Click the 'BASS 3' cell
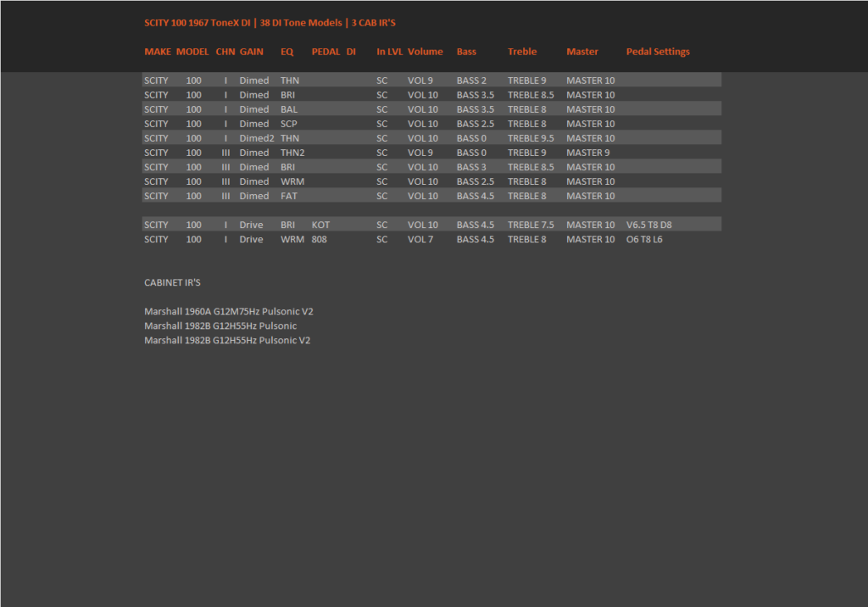868x607 pixels. point(471,167)
